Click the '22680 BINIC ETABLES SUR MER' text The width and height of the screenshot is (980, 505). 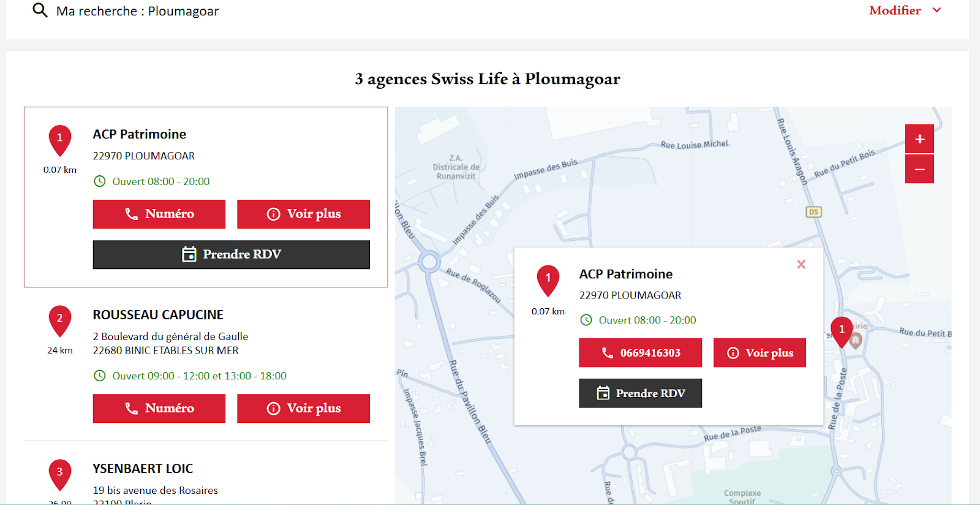[x=166, y=351]
